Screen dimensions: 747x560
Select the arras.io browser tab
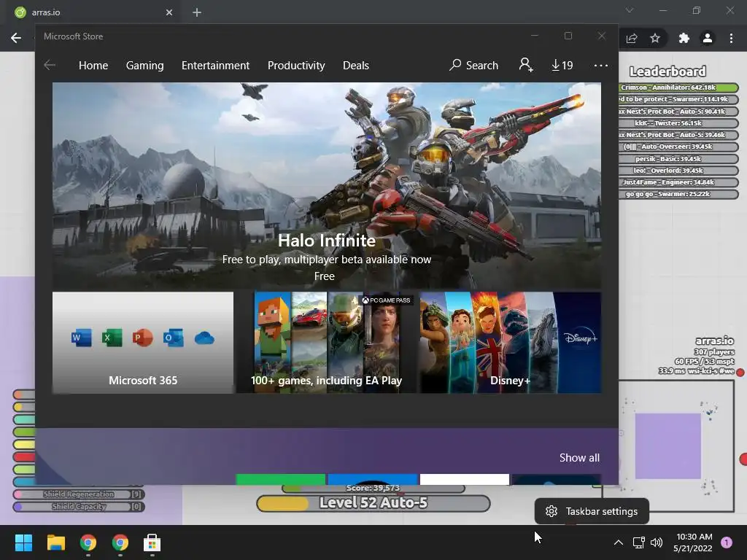94,12
